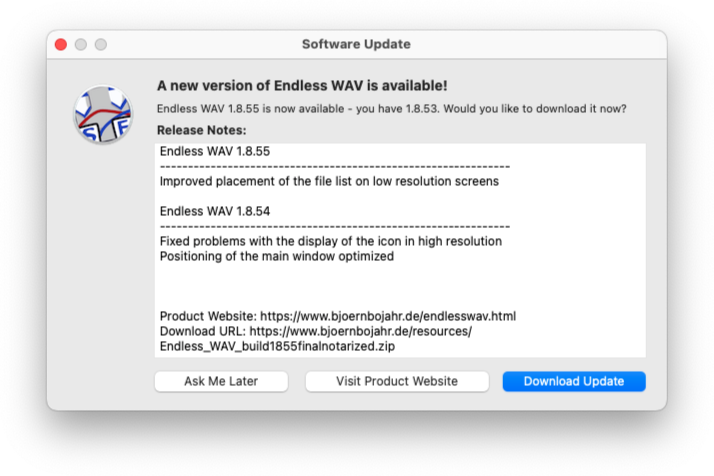Click the 'A new version of Endless WAV' headline

pos(302,86)
